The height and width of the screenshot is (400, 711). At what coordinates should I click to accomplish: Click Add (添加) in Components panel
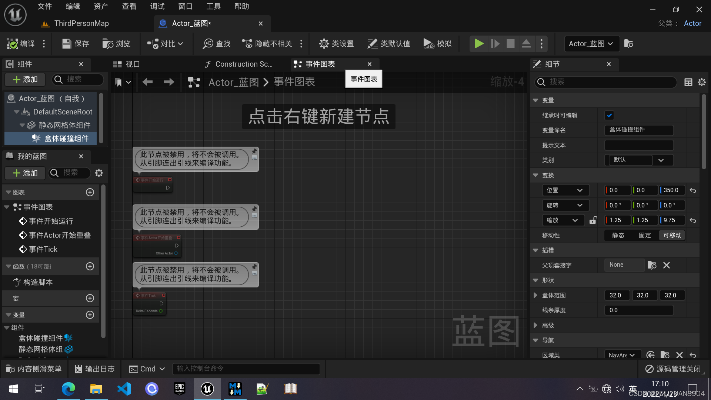pyautogui.click(x=25, y=79)
